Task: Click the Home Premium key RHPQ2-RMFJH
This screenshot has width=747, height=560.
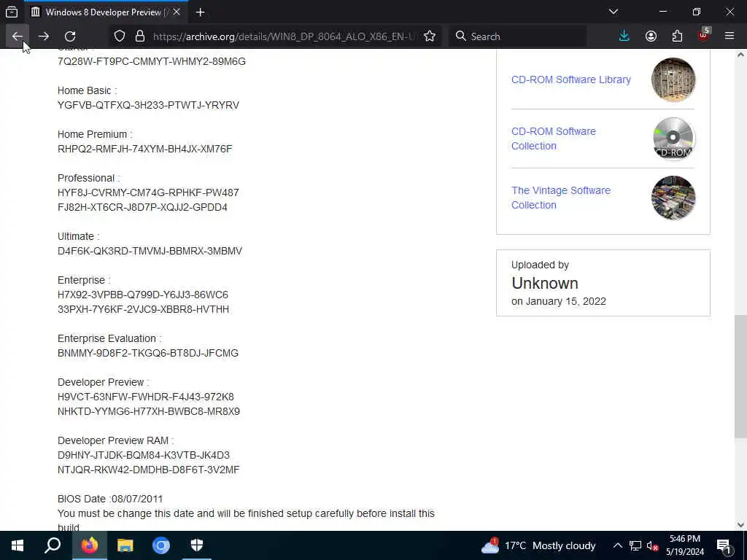Action: (x=145, y=149)
